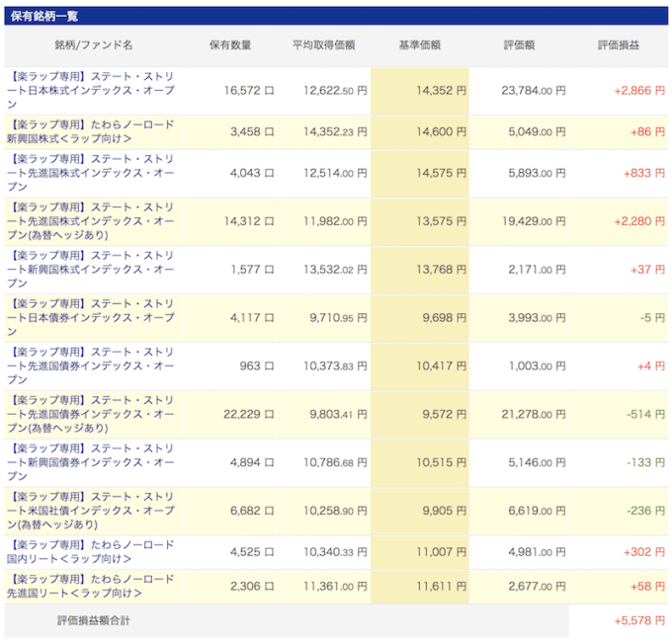Click the 保有数量 column header

point(230,45)
